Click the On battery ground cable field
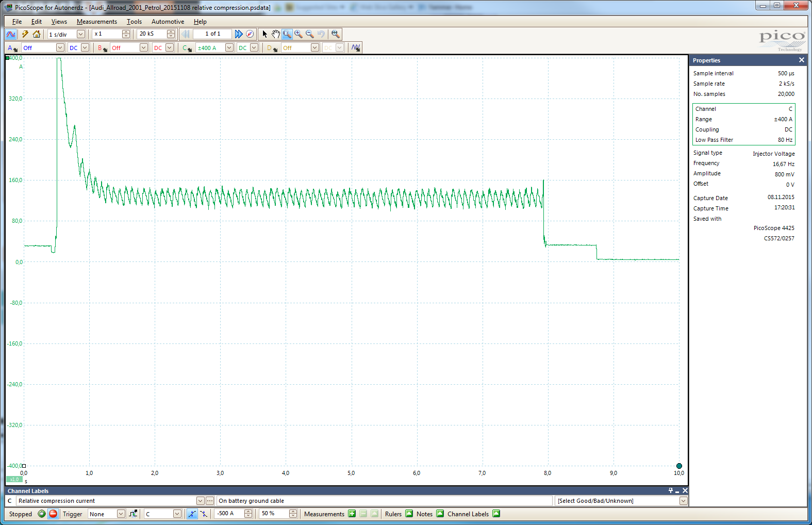The image size is (812, 525). coord(384,501)
